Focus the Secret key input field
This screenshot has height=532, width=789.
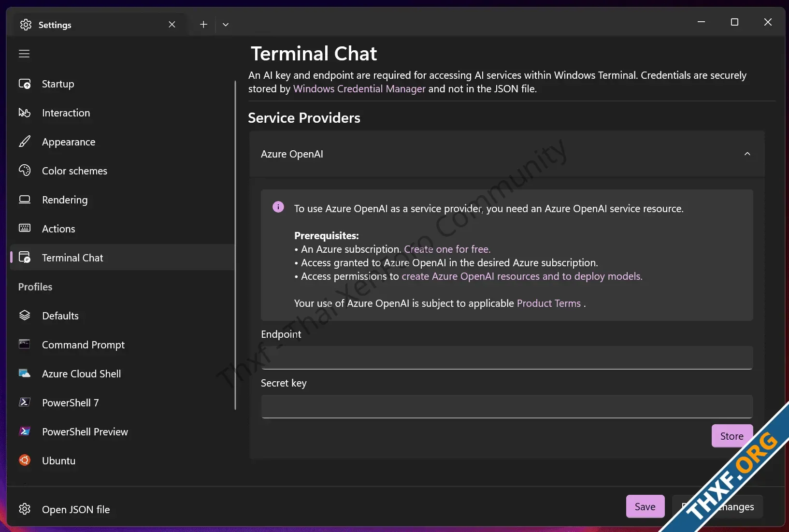click(507, 406)
